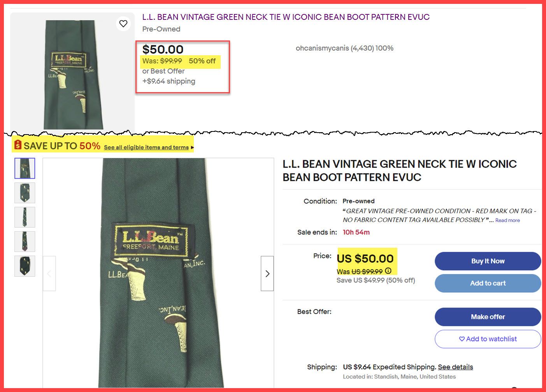Click seller name ohcanismycanis
The width and height of the screenshot is (546, 392).
322,48
